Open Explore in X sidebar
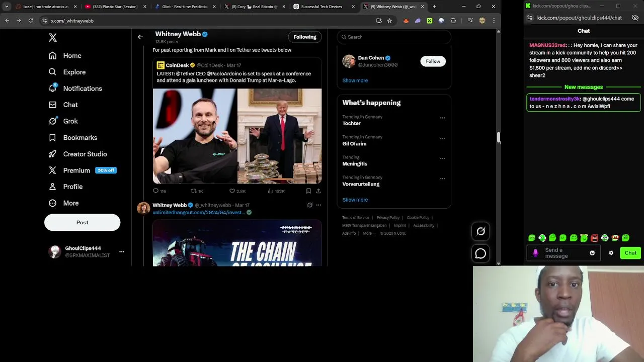The width and height of the screenshot is (644, 362). (x=67, y=72)
